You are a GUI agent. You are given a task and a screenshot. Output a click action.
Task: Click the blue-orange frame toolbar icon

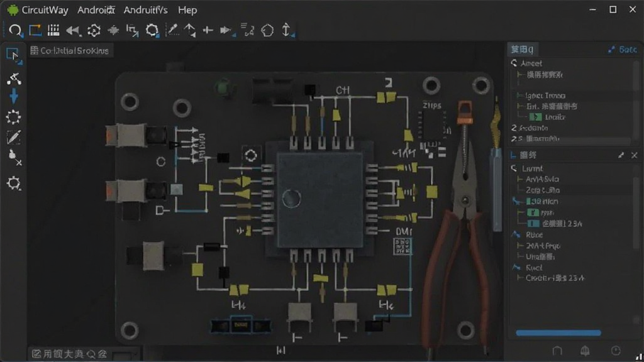pyautogui.click(x=35, y=30)
